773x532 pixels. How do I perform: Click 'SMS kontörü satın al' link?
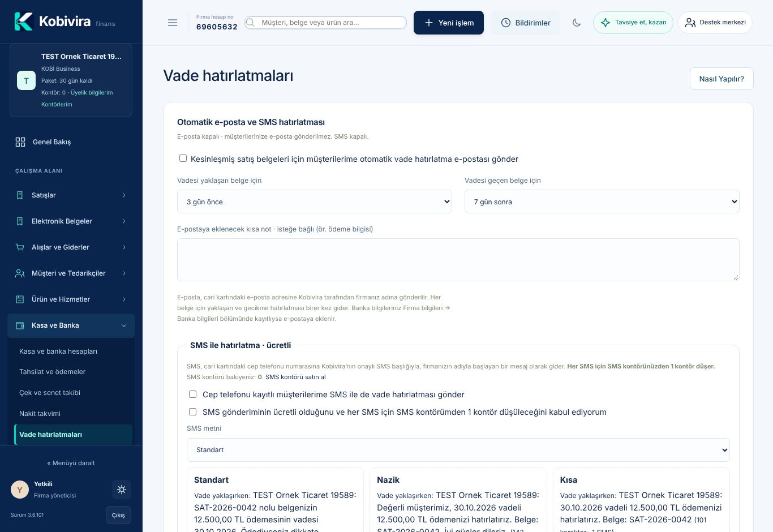pyautogui.click(x=295, y=377)
